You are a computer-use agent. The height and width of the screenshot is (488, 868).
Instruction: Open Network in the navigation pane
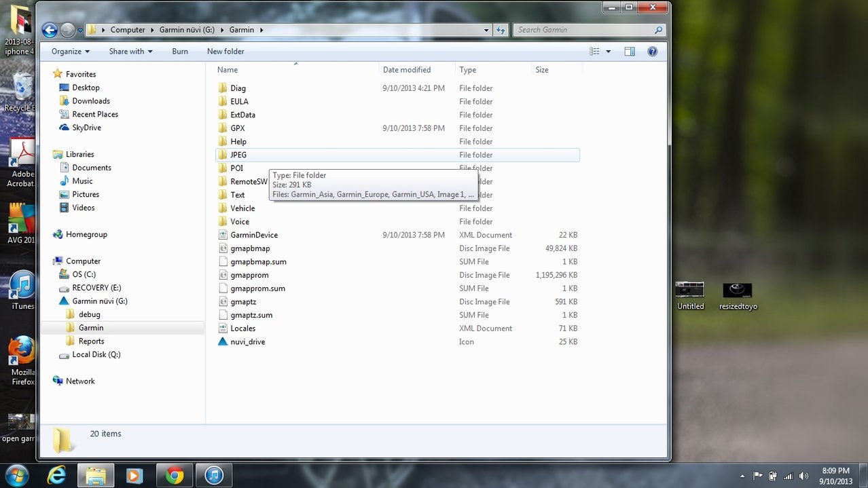click(80, 381)
